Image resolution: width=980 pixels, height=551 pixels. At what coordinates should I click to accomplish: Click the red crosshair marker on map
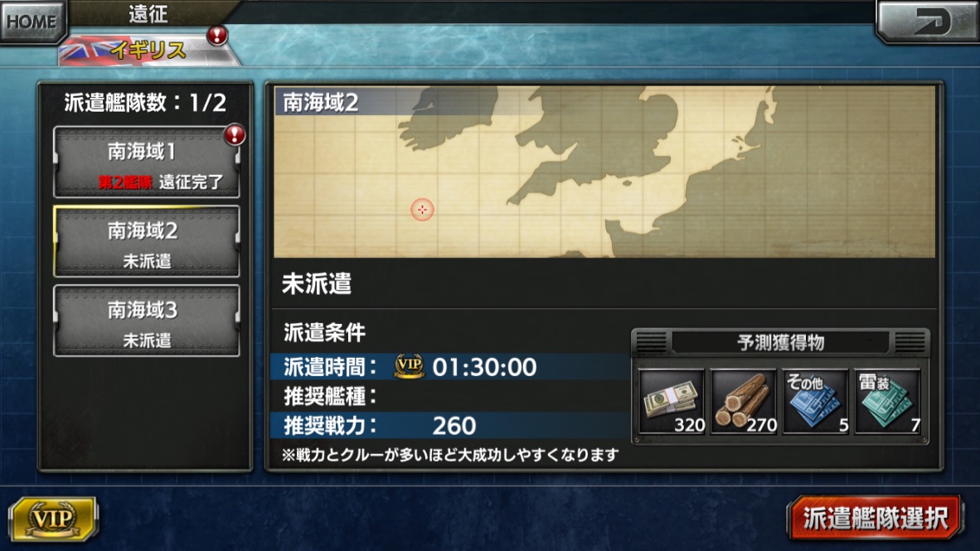[x=422, y=210]
